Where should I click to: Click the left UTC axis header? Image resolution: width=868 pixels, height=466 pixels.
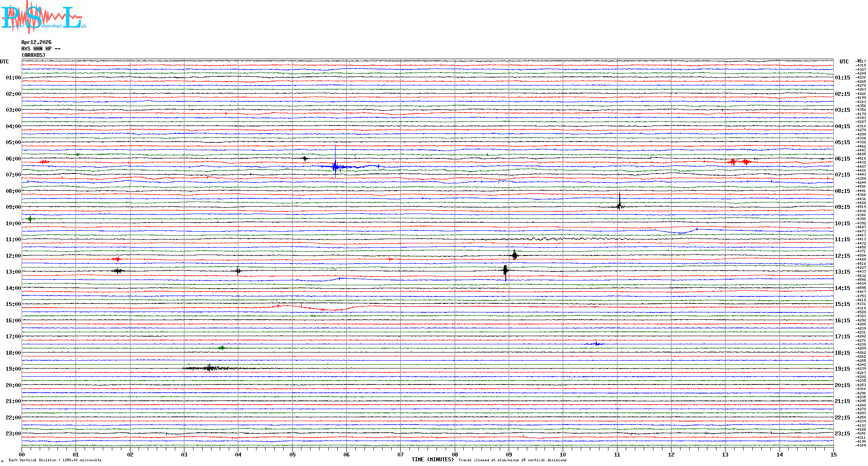(4, 62)
